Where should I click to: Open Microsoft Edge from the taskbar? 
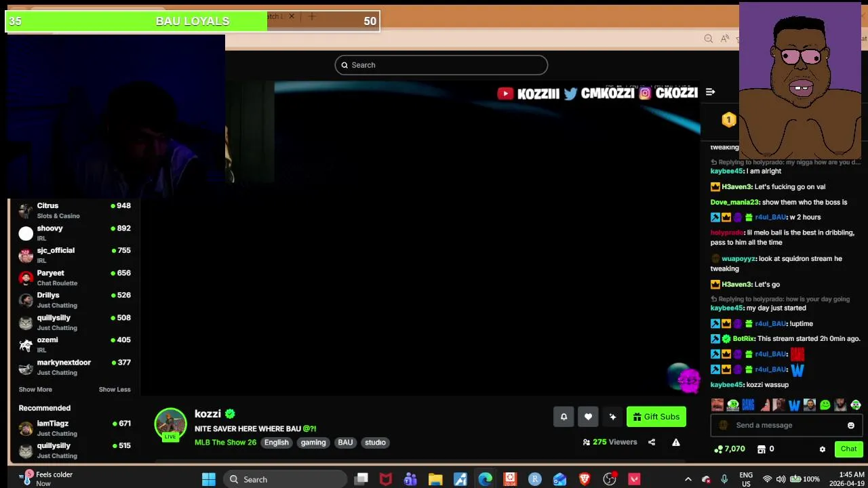click(x=486, y=479)
